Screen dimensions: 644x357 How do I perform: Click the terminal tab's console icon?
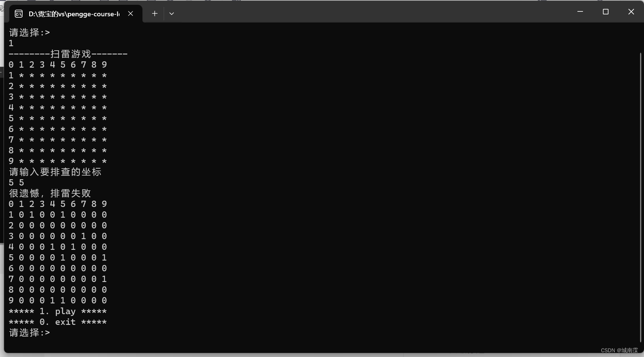18,14
